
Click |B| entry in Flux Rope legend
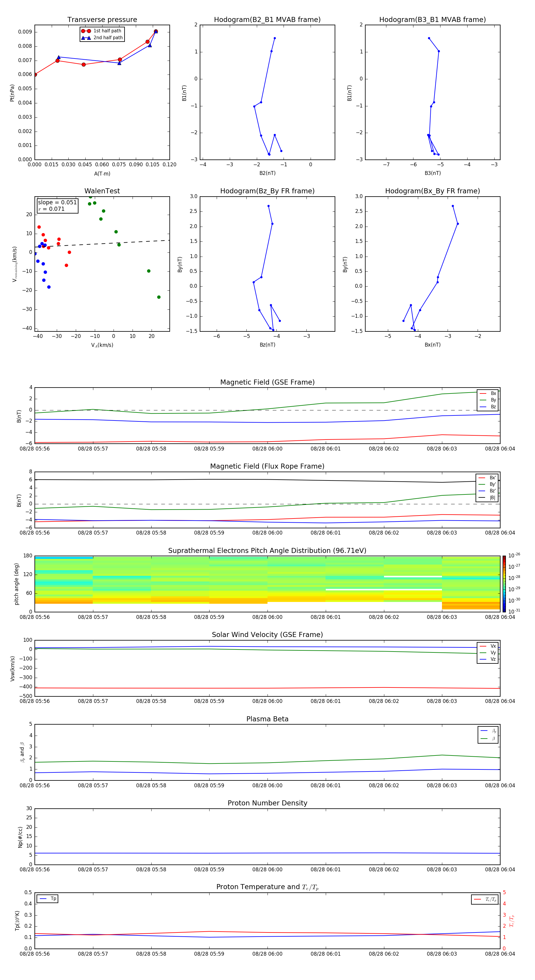tap(487, 498)
